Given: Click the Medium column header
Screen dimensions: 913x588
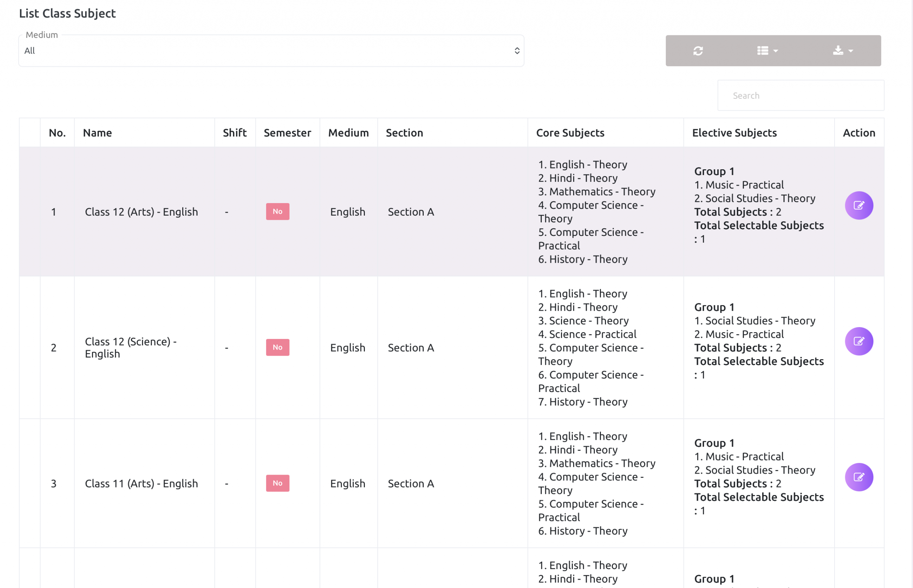Looking at the screenshot, I should click(x=348, y=133).
